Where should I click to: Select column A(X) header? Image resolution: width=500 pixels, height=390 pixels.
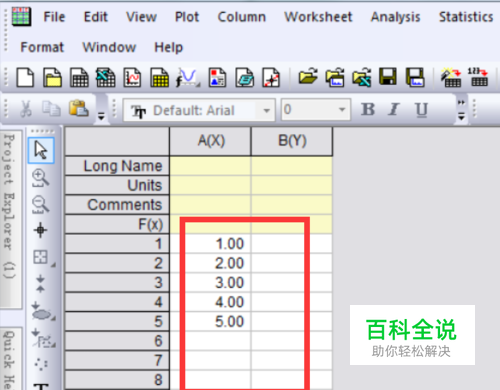click(211, 141)
